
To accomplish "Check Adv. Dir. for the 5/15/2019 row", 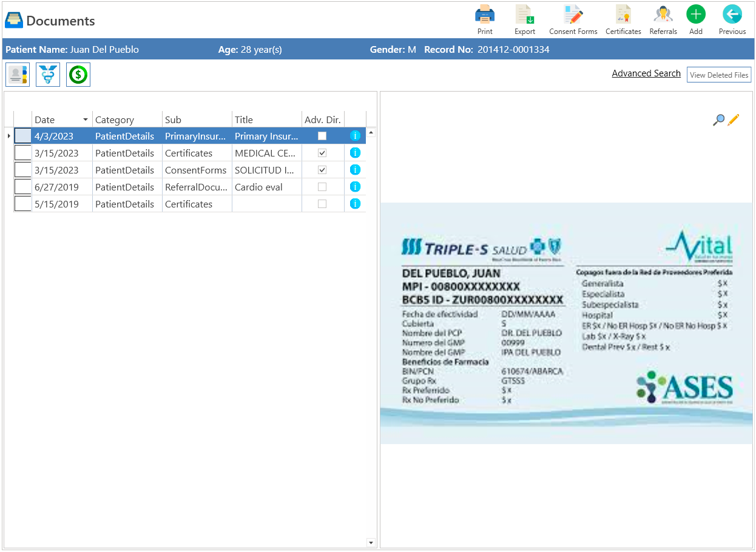I will pyautogui.click(x=322, y=204).
